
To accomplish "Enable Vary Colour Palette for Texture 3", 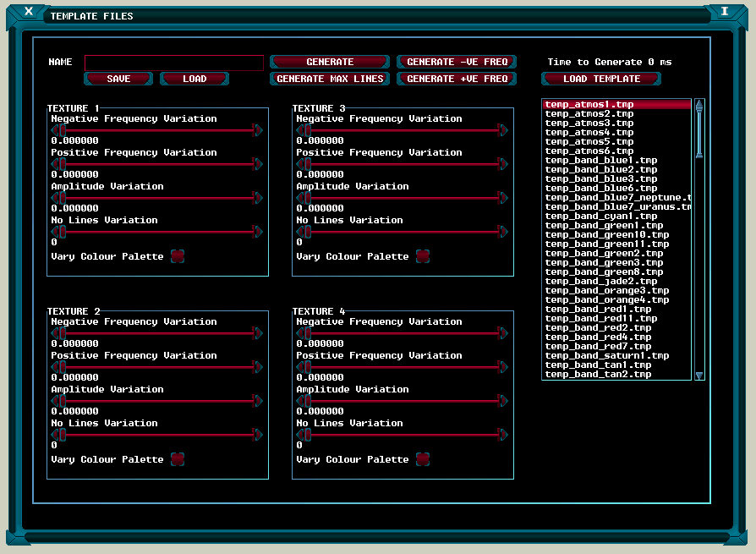I will [423, 256].
